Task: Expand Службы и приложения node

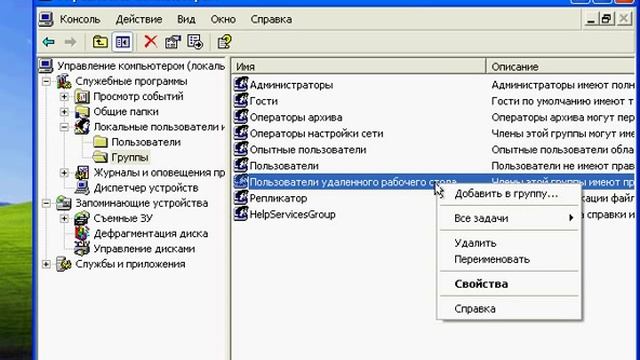Action: [x=46, y=264]
